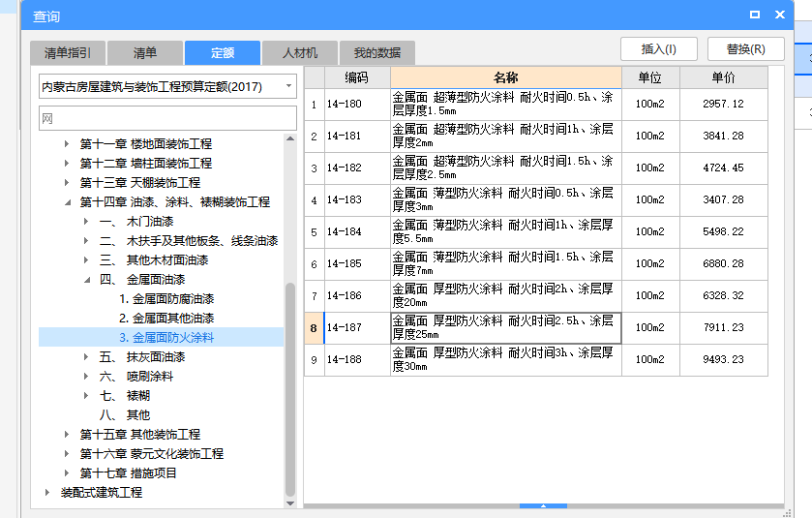The image size is (812, 518).
Task: Select code cell 14-186
Action: pos(357,295)
